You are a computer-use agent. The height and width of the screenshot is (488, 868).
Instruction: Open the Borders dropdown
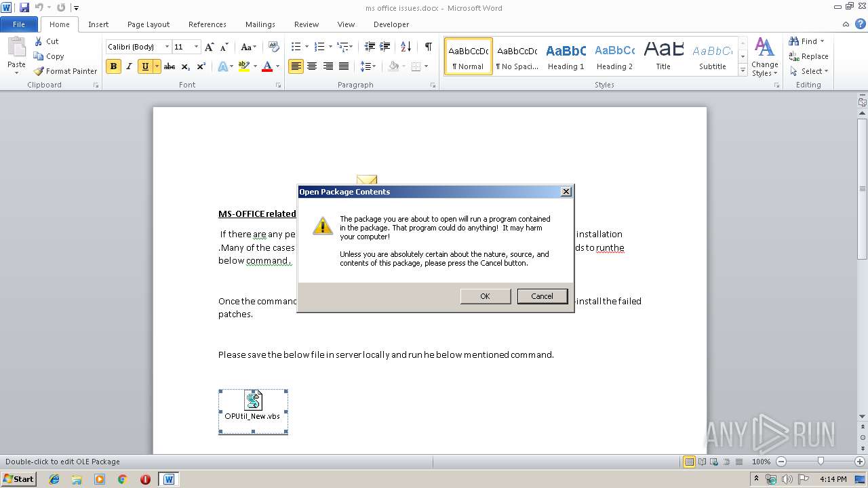[425, 66]
